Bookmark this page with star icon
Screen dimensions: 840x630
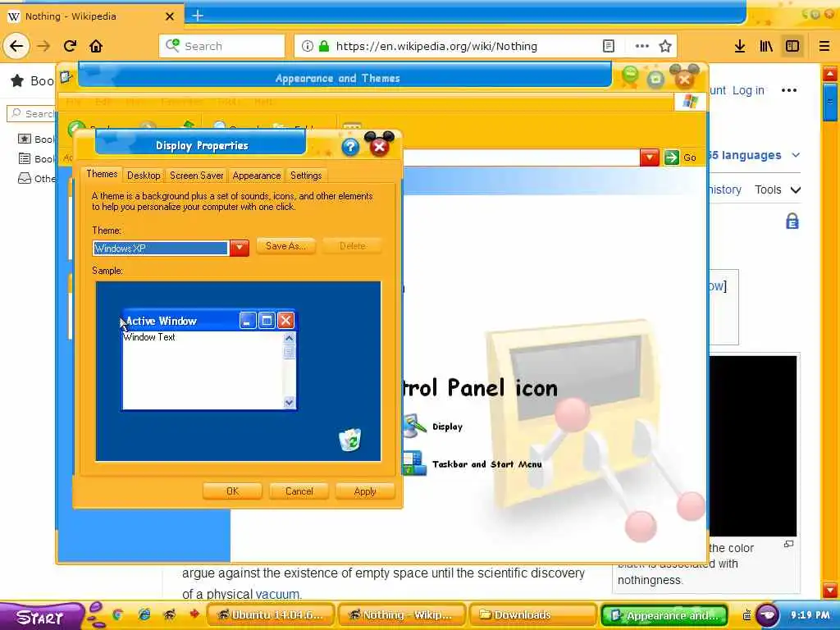click(665, 46)
